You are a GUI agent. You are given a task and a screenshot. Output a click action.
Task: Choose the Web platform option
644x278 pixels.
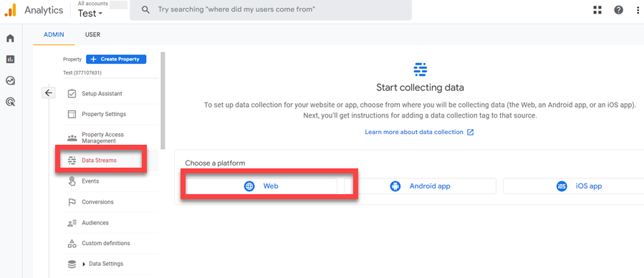click(261, 186)
